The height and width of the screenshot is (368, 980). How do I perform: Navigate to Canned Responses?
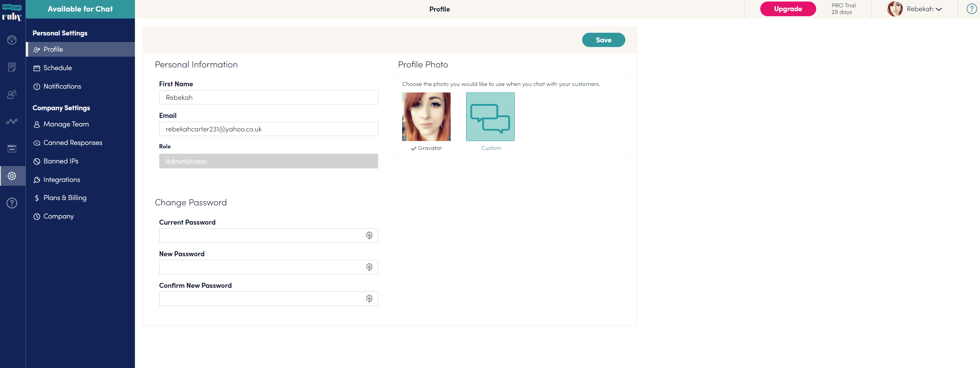coord(72,143)
